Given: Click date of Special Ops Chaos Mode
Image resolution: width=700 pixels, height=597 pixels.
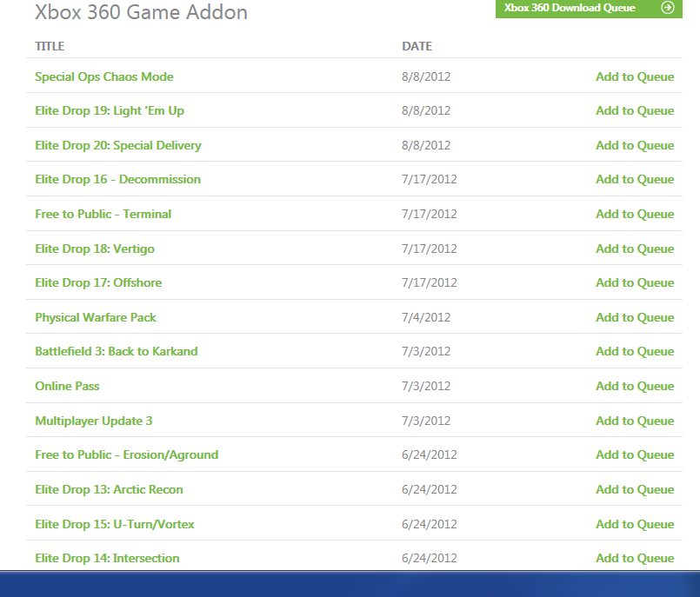Looking at the screenshot, I should pyautogui.click(x=426, y=76).
